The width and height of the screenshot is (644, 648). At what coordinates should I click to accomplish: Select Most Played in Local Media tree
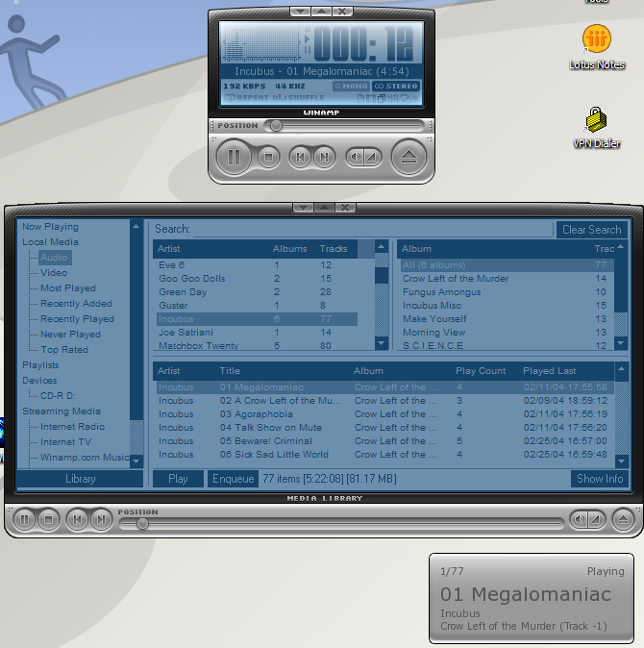coord(67,288)
